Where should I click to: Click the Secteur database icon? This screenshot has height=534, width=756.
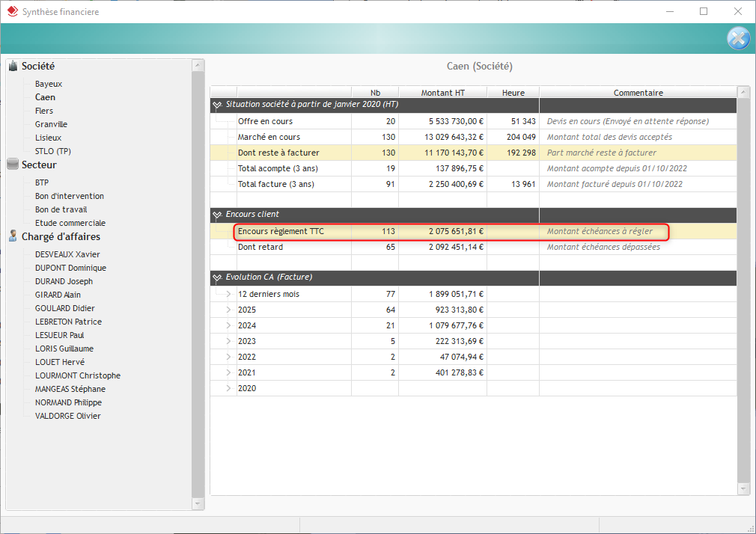click(x=13, y=165)
